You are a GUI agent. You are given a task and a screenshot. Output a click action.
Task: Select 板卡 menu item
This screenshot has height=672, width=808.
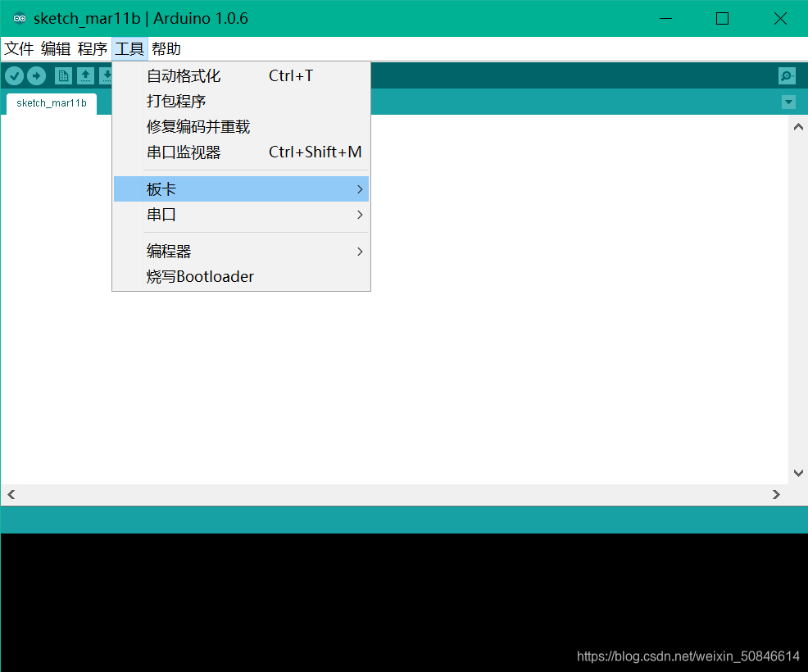[x=241, y=189]
